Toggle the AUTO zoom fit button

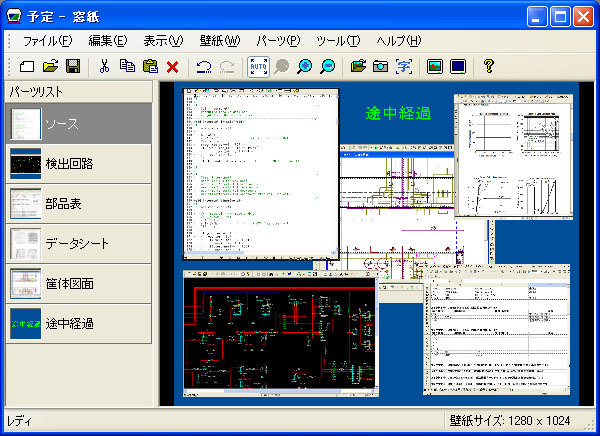pyautogui.click(x=258, y=67)
